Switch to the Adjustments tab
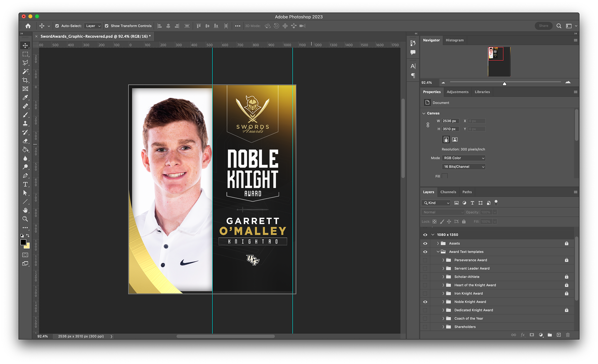Viewport: 598px width, 364px height. click(458, 92)
